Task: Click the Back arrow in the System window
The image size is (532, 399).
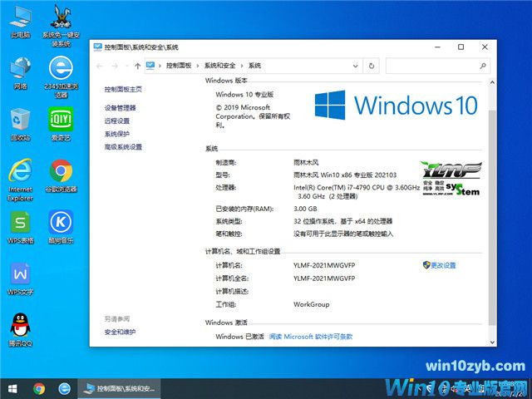Action: [x=100, y=66]
